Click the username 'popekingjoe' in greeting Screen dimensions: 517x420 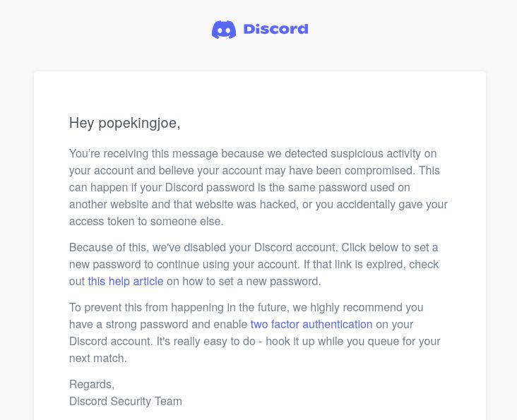coord(137,123)
